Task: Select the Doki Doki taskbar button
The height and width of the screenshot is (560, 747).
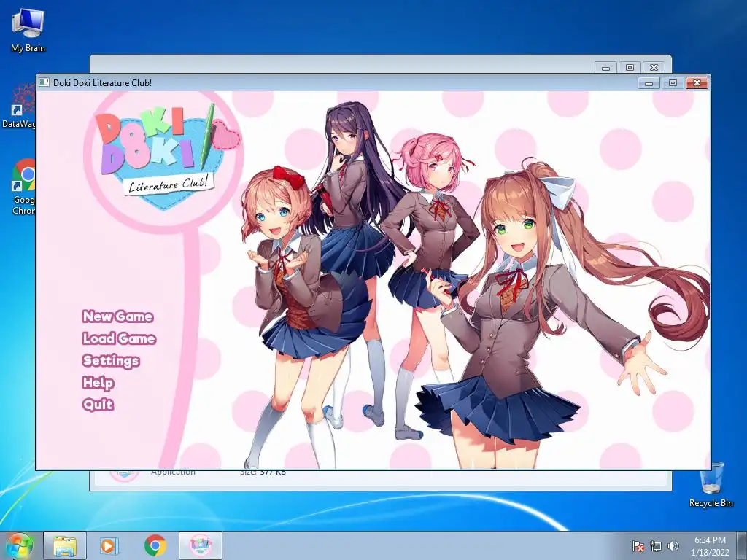Action: click(x=201, y=545)
